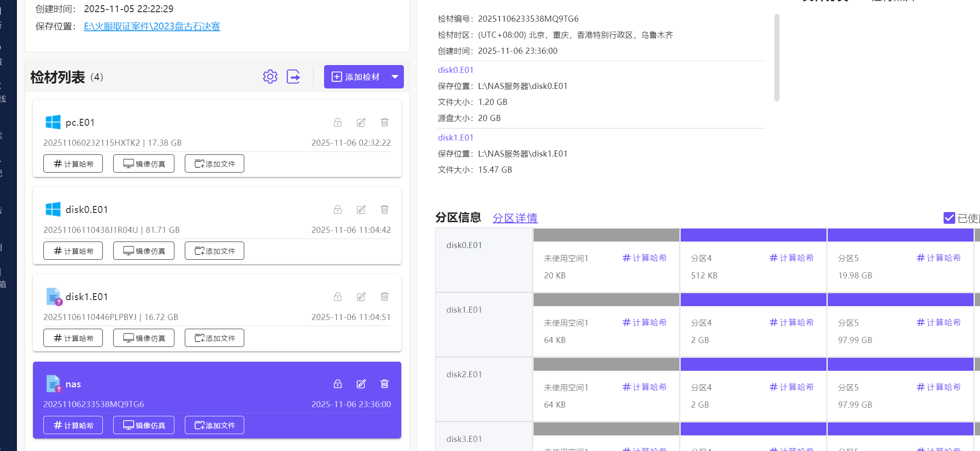Screen dimensions: 980x451
Task: Toggle the checkbox beside partition info
Action: (949, 218)
